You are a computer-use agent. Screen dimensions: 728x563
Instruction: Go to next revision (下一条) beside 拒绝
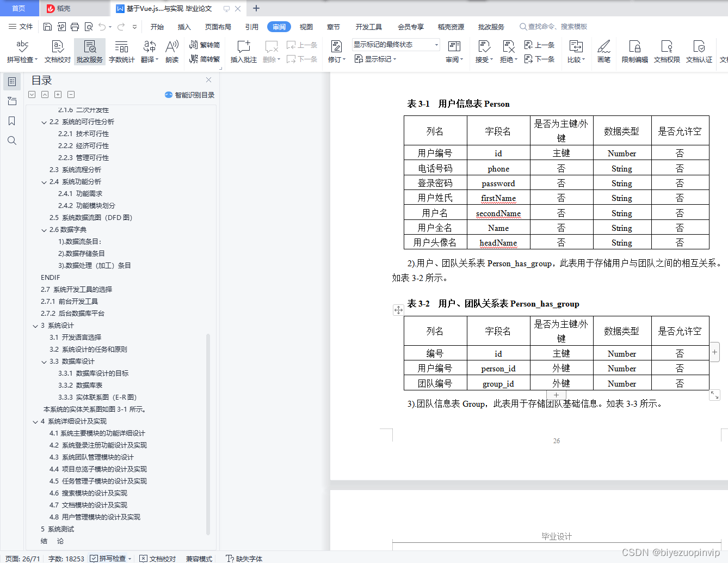(540, 59)
